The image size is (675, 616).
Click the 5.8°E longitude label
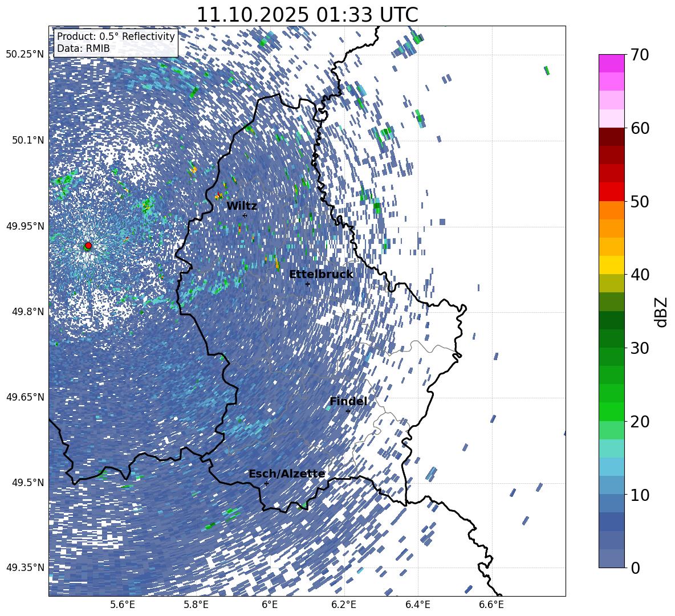[196, 605]
